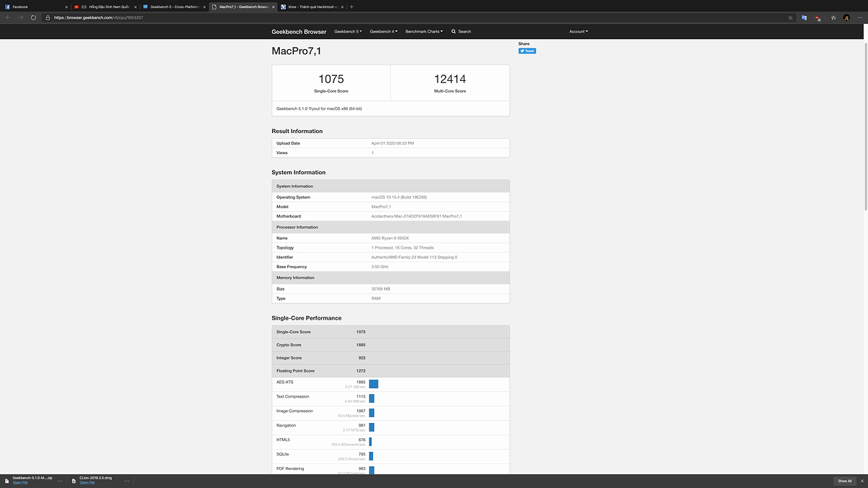
Task: Open the user profile avatar
Action: pyautogui.click(x=846, y=17)
